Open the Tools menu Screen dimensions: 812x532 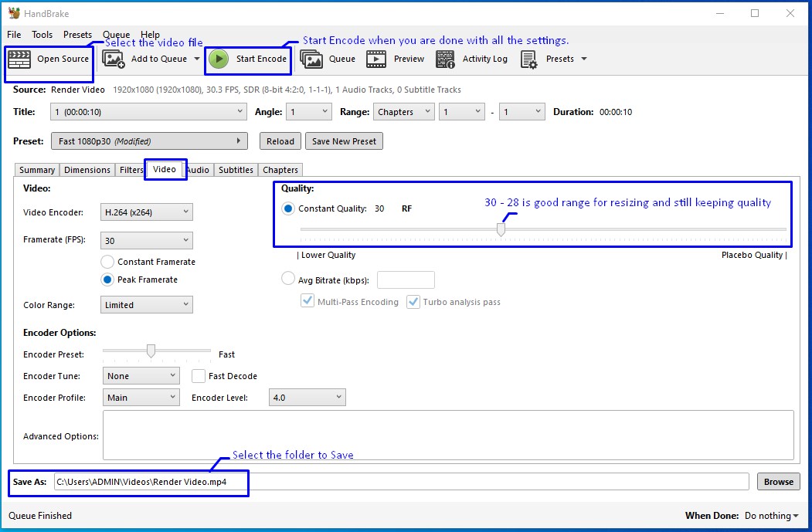click(x=42, y=35)
